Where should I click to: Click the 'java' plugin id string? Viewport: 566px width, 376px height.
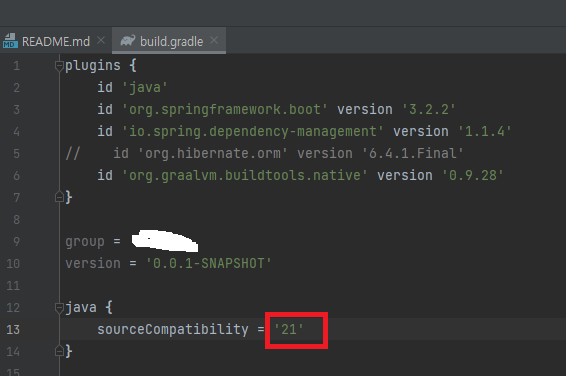click(145, 87)
